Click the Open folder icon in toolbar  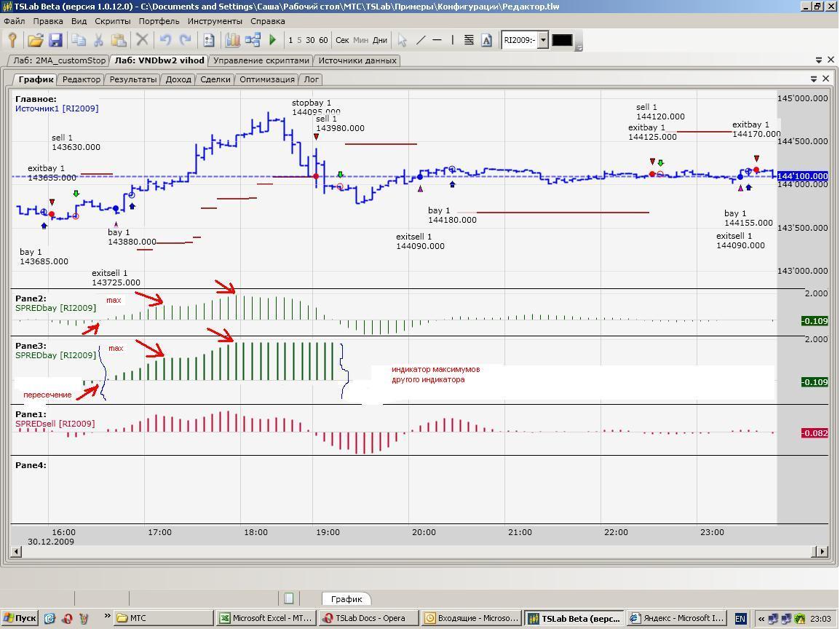[35, 41]
